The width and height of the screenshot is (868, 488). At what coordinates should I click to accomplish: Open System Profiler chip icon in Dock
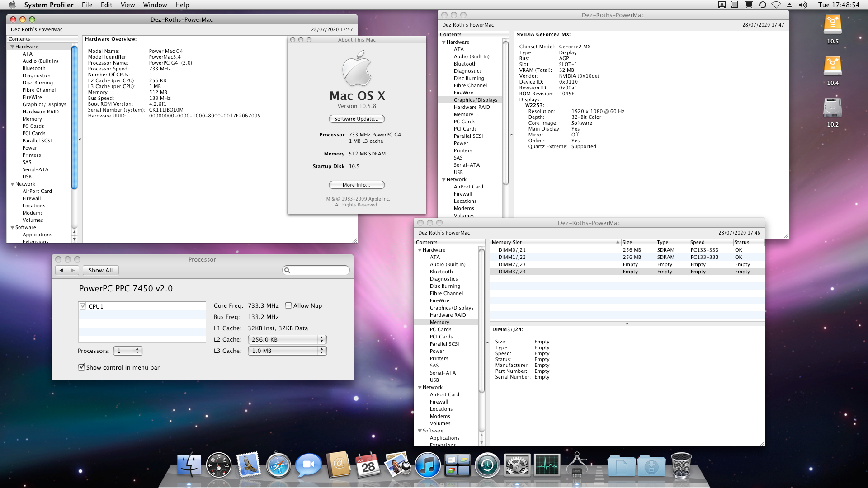pyautogui.click(x=577, y=465)
